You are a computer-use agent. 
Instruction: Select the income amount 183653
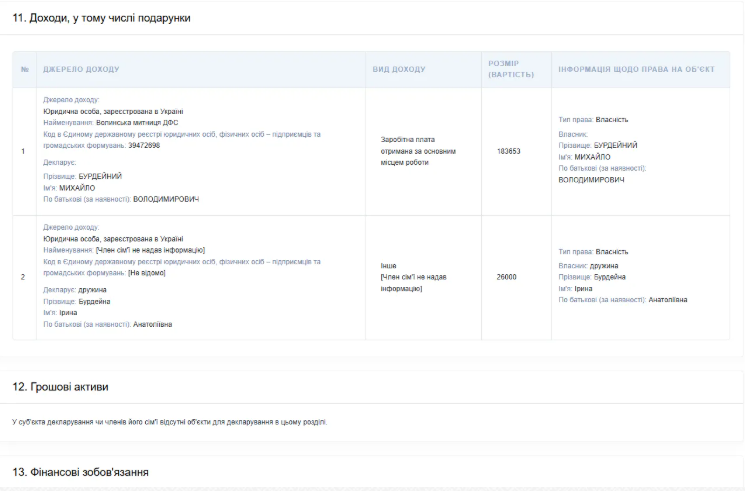[x=508, y=151]
